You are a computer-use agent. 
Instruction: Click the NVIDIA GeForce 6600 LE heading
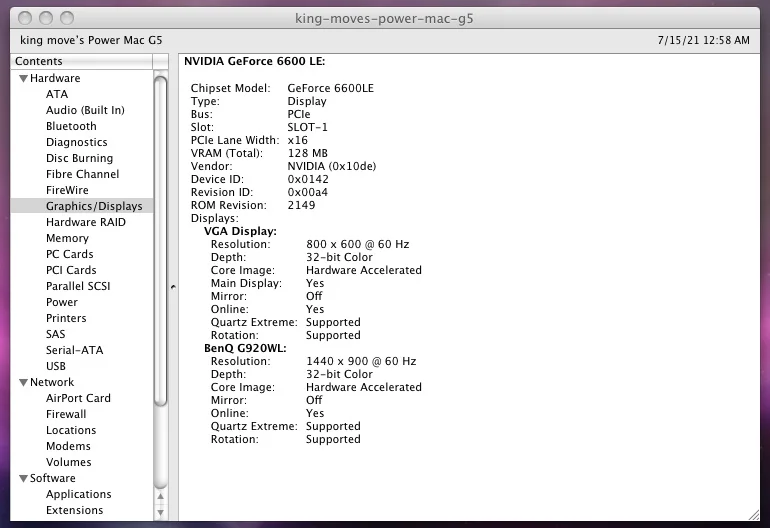pos(254,61)
